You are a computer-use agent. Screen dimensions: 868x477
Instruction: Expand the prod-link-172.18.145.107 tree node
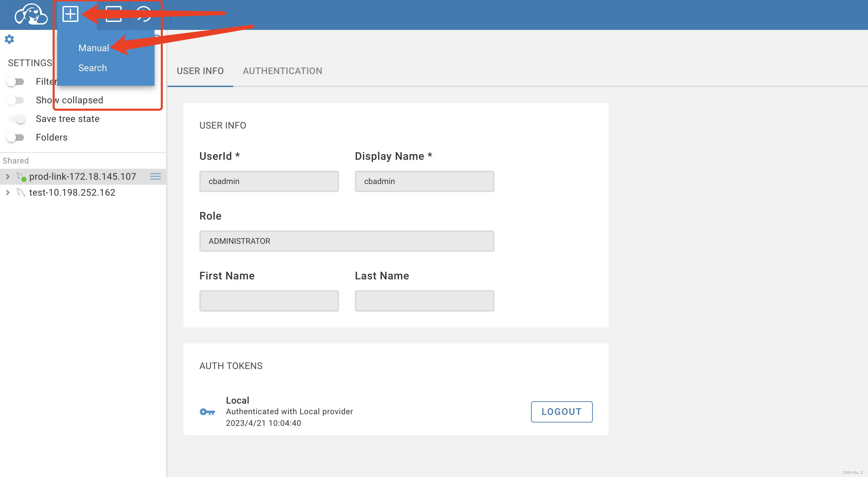coord(8,176)
